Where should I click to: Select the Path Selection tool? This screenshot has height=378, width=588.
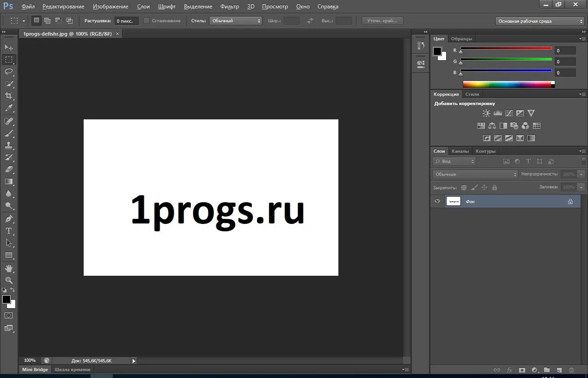pos(9,243)
